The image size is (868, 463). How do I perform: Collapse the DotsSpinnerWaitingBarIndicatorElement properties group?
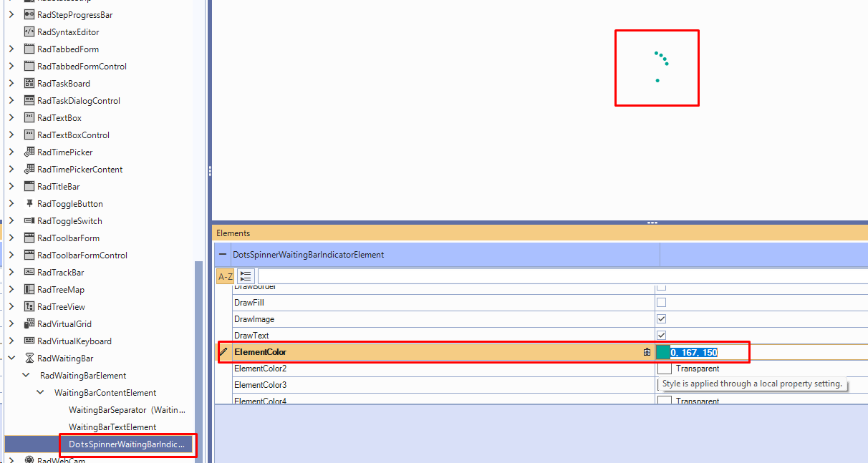coord(222,255)
